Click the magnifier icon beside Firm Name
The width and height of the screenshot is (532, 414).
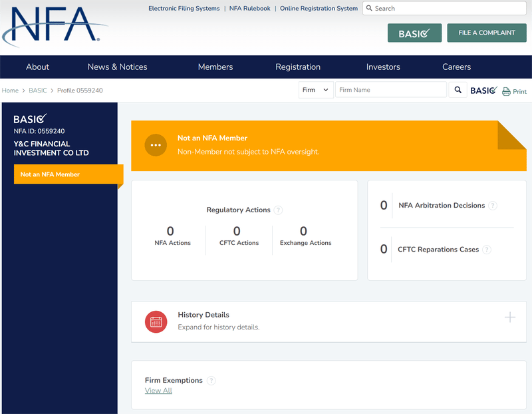click(x=458, y=89)
